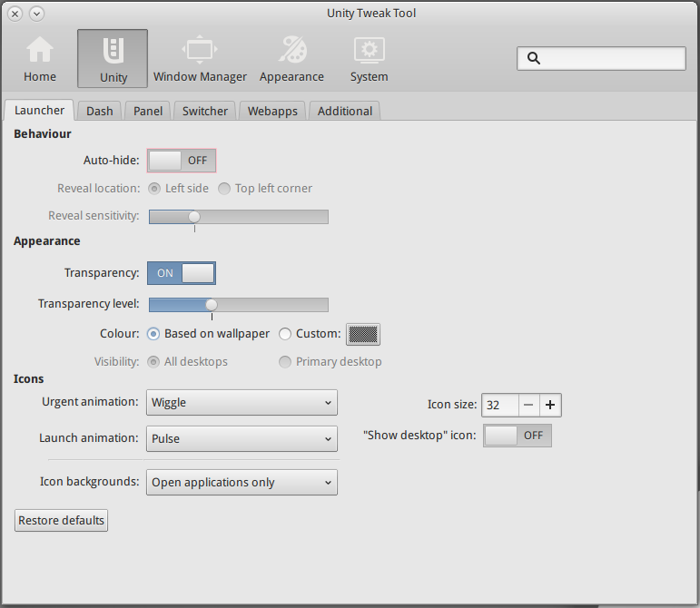Turn off launcher Transparency switch
The height and width of the screenshot is (608, 700).
[x=182, y=273]
